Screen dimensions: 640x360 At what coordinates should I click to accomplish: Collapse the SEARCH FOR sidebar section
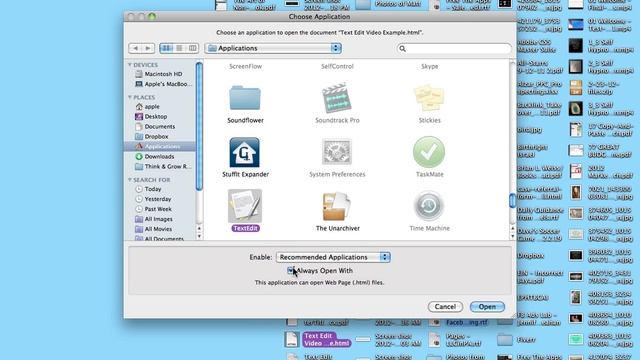click(x=130, y=180)
